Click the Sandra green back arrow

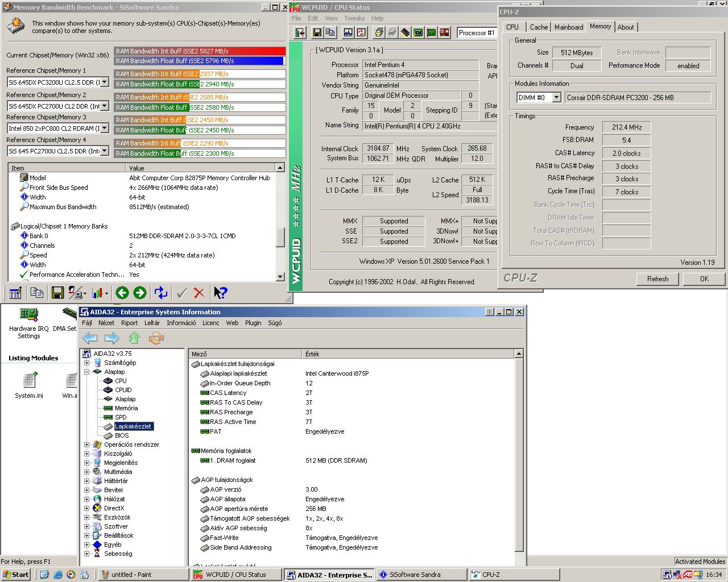point(122,293)
